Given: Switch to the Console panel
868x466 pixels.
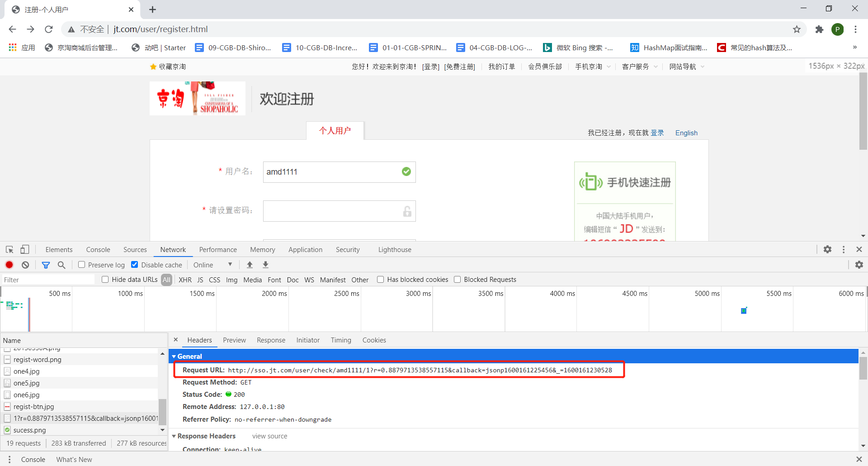Looking at the screenshot, I should 98,249.
